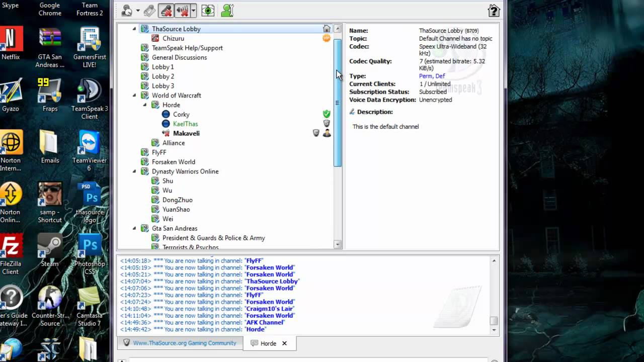Open the GTA San Andreas desktop icon
The width and height of the screenshot is (644, 362).
tap(50, 47)
